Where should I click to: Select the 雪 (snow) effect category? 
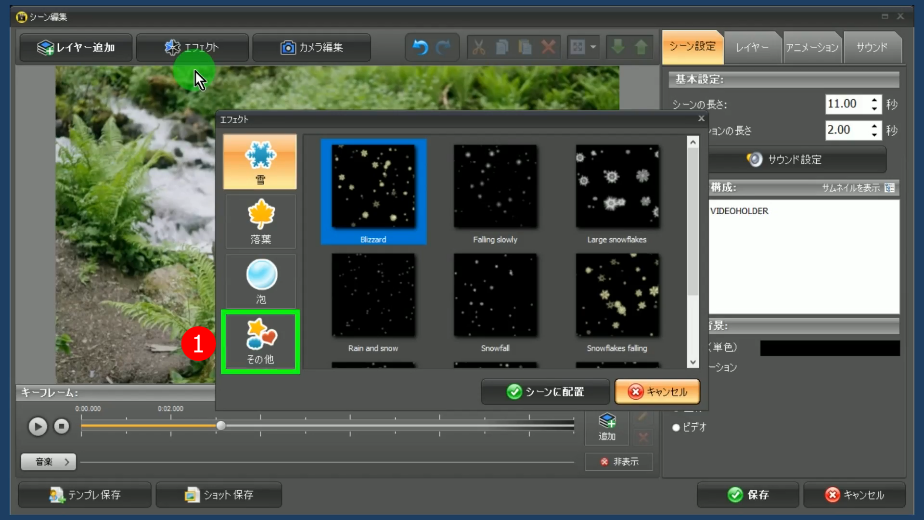(x=260, y=162)
